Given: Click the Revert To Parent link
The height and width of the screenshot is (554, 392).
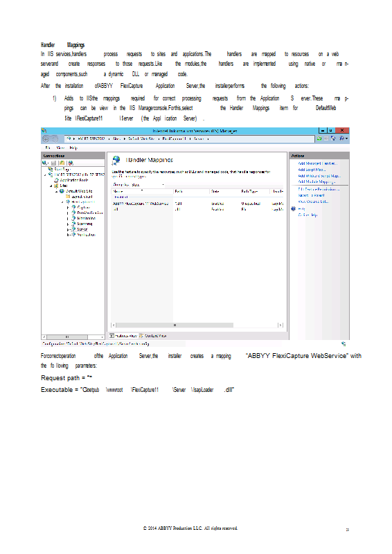Looking at the screenshot, I should point(311,195).
